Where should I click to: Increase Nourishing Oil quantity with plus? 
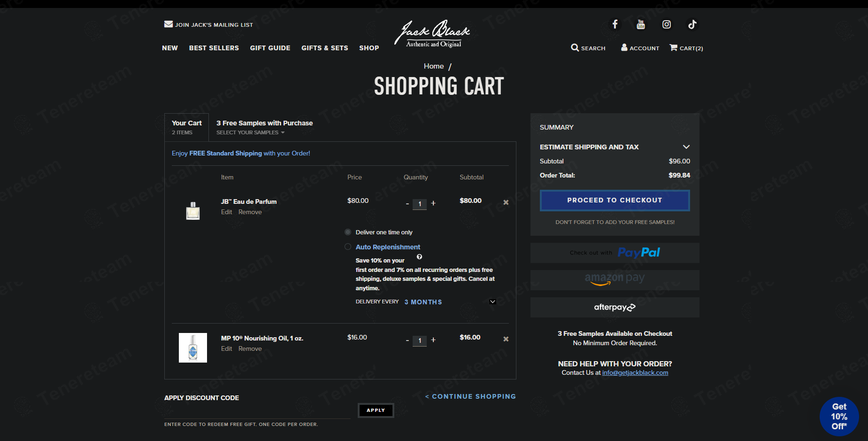coord(433,340)
